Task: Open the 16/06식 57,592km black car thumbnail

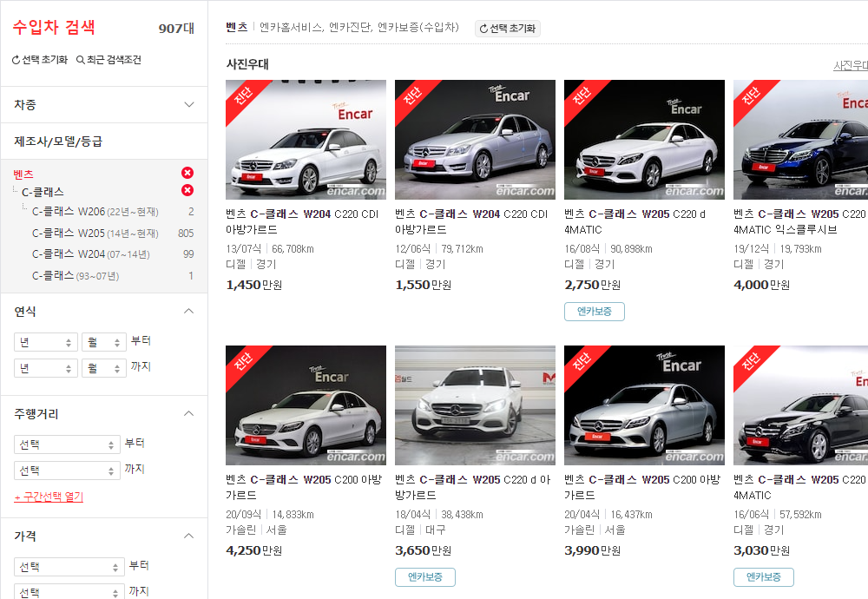Action: click(x=800, y=405)
